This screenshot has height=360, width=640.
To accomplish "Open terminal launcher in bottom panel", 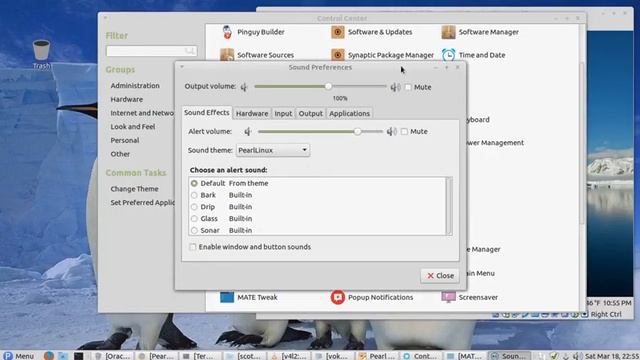I will [x=78, y=356].
